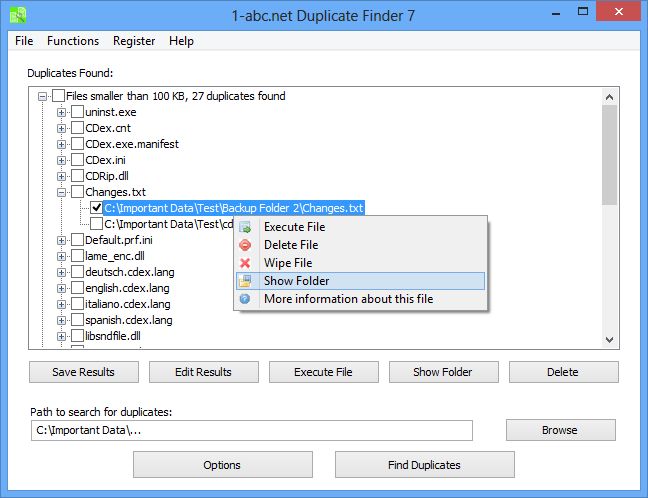Click the red X Wipe File icon
Image resolution: width=648 pixels, height=498 pixels.
tap(246, 263)
